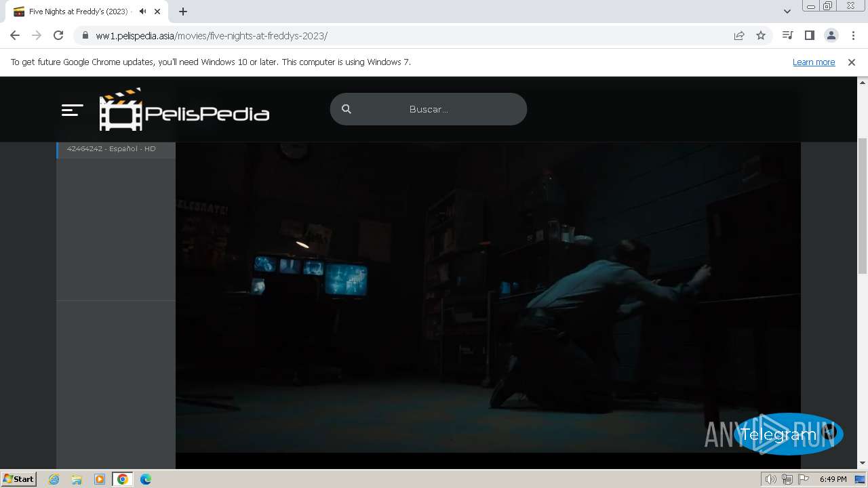Bookmark this tab with star icon
The height and width of the screenshot is (488, 868).
click(761, 35)
